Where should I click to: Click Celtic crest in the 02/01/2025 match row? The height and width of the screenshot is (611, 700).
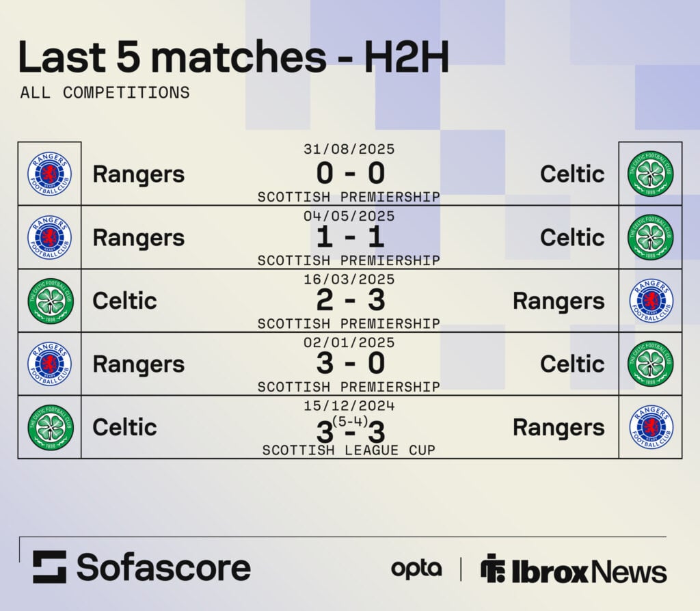pos(650,364)
